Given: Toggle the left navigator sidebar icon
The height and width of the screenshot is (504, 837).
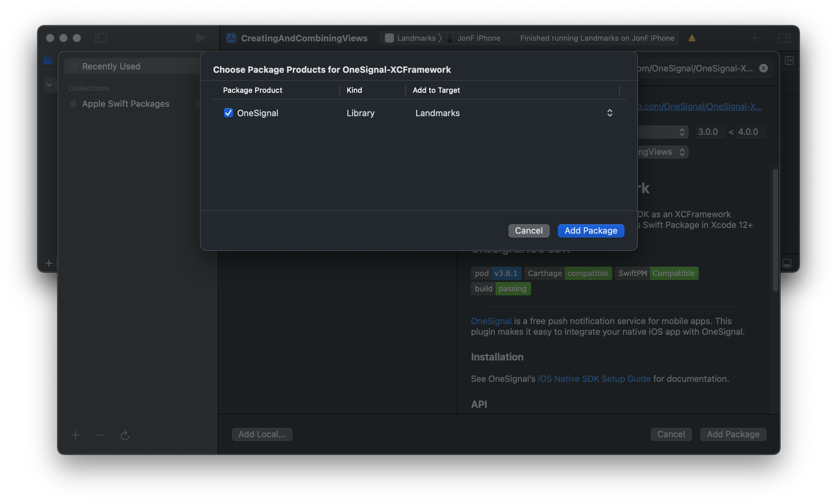Looking at the screenshot, I should tap(101, 38).
